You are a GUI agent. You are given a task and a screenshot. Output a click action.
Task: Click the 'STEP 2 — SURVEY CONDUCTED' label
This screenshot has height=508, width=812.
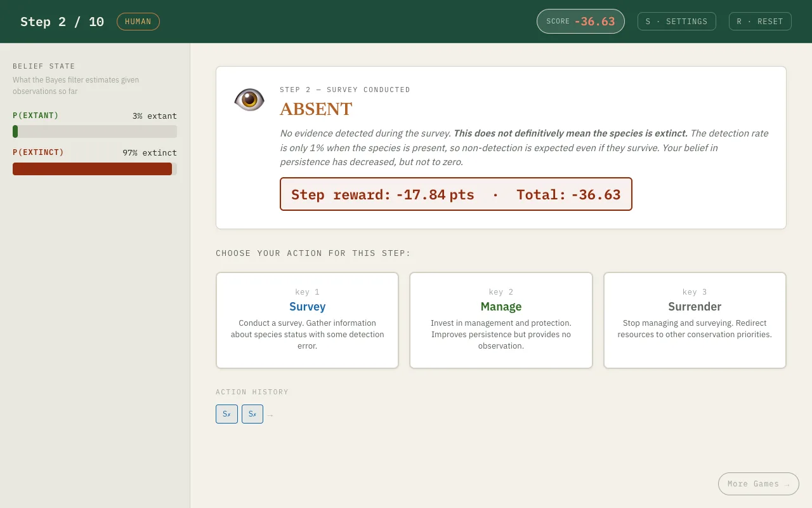pos(345,90)
